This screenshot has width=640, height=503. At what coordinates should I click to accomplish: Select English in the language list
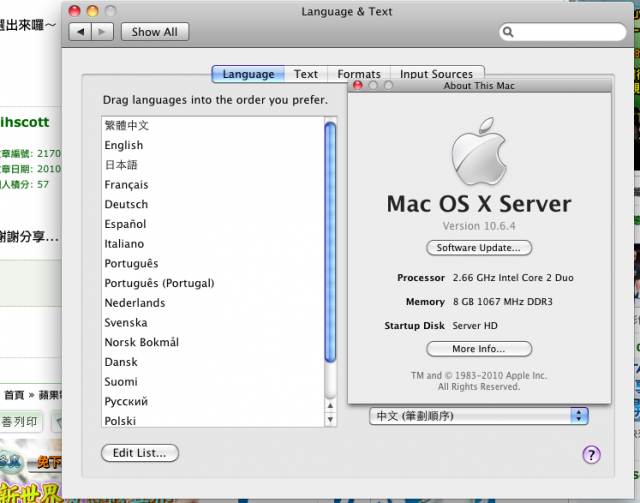213,145
